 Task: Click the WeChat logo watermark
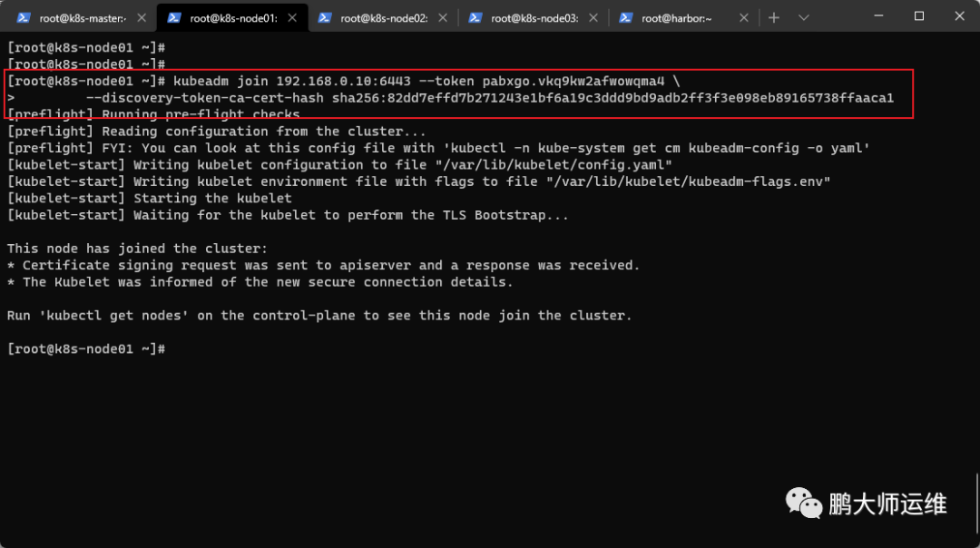pyautogui.click(x=803, y=503)
